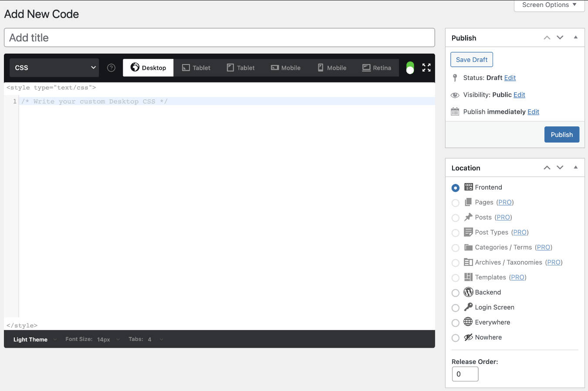Select the Backend location radio button
Screen dimensions: 588x391
(456, 292)
